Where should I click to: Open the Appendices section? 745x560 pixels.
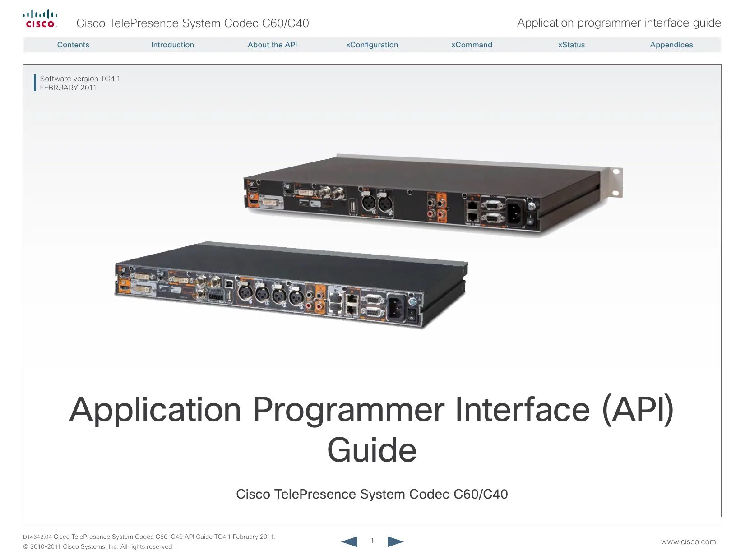671,45
